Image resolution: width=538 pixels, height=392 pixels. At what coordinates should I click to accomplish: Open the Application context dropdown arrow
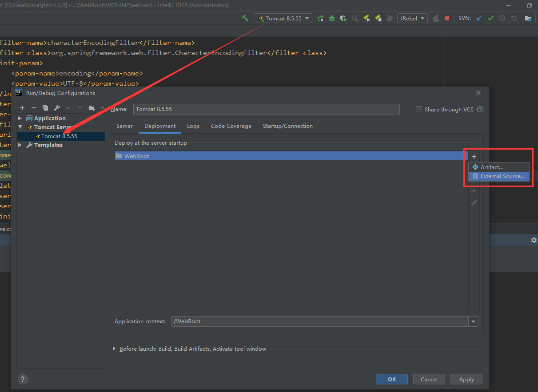474,321
